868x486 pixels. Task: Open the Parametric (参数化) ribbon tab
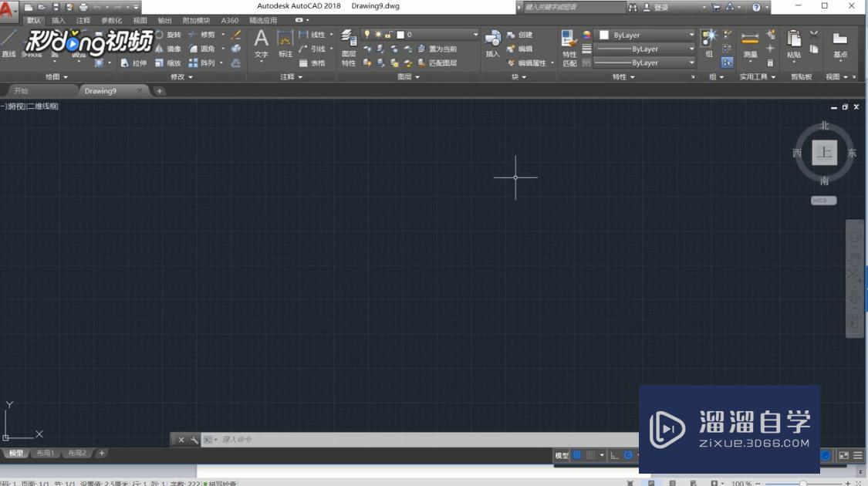click(111, 21)
